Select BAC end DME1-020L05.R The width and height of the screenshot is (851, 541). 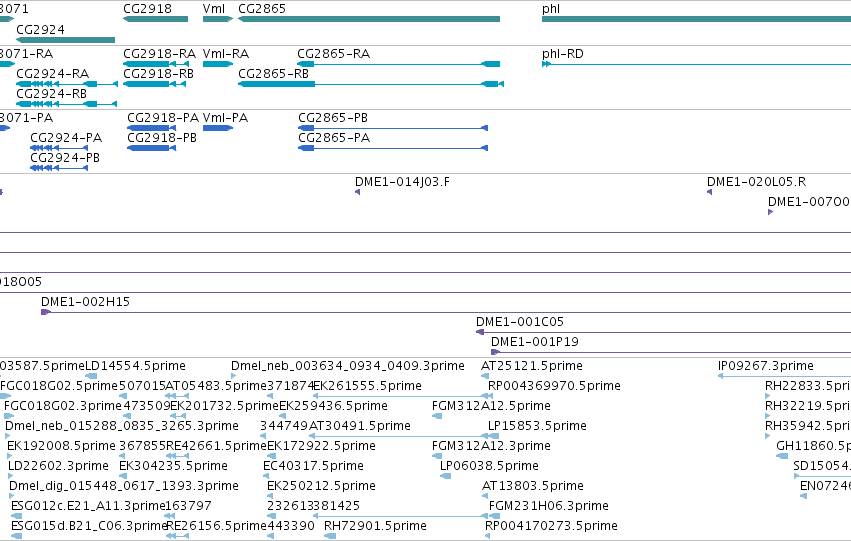[756, 182]
